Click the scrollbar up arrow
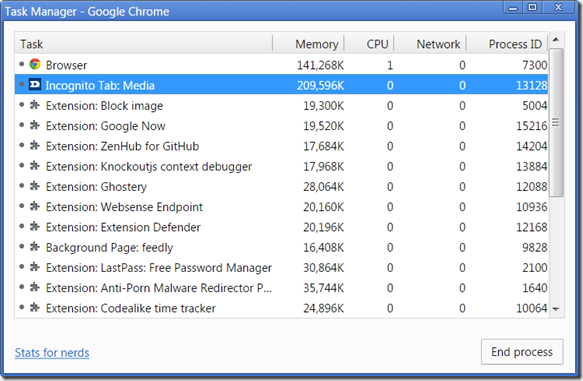 click(556, 40)
